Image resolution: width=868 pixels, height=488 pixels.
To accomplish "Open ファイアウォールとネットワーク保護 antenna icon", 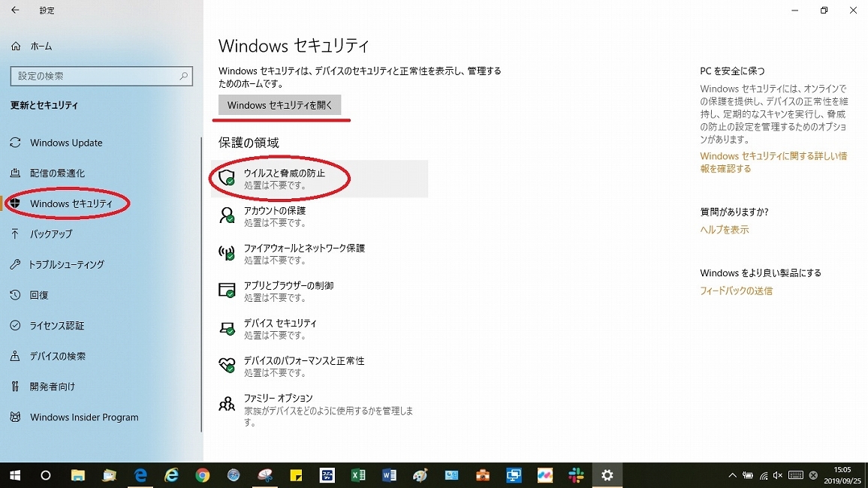I will 227,253.
